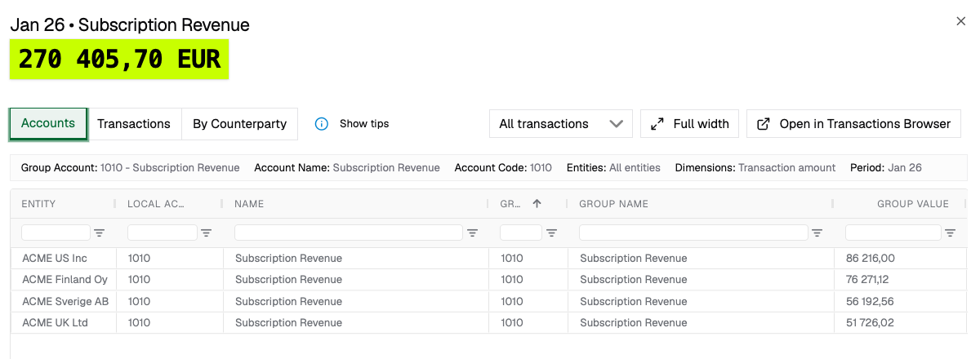
Task: Focus the NAME filter input
Action: pyautogui.click(x=349, y=233)
